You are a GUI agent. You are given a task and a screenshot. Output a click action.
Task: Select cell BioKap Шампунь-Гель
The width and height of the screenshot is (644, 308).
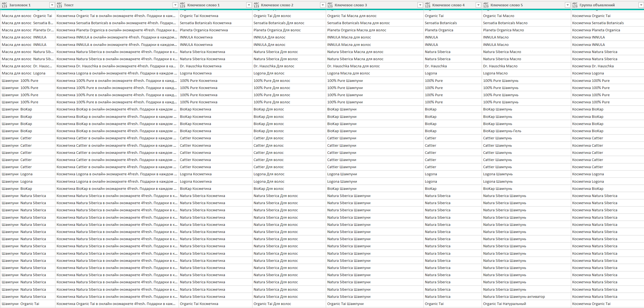pos(502,131)
